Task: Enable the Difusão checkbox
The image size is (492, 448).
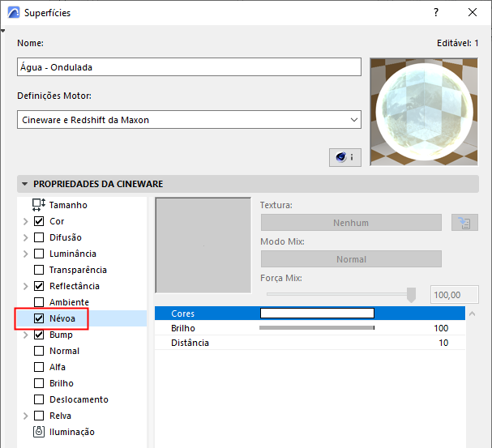Action: pyautogui.click(x=39, y=237)
